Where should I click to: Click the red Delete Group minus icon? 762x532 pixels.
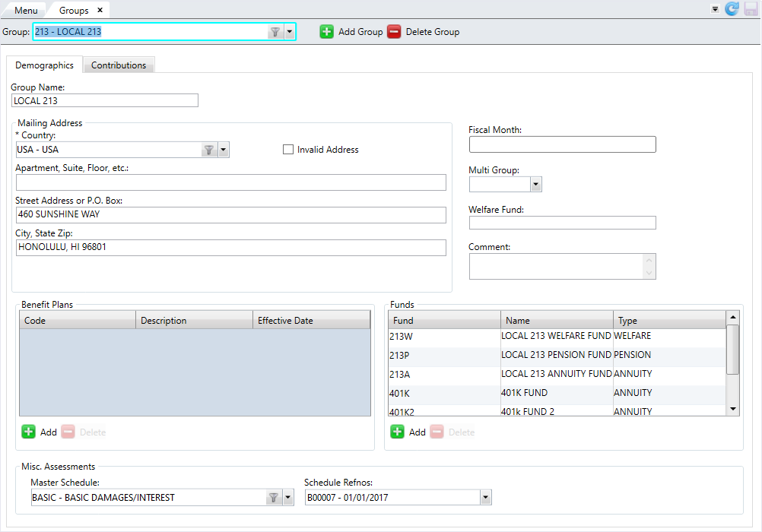(x=394, y=32)
